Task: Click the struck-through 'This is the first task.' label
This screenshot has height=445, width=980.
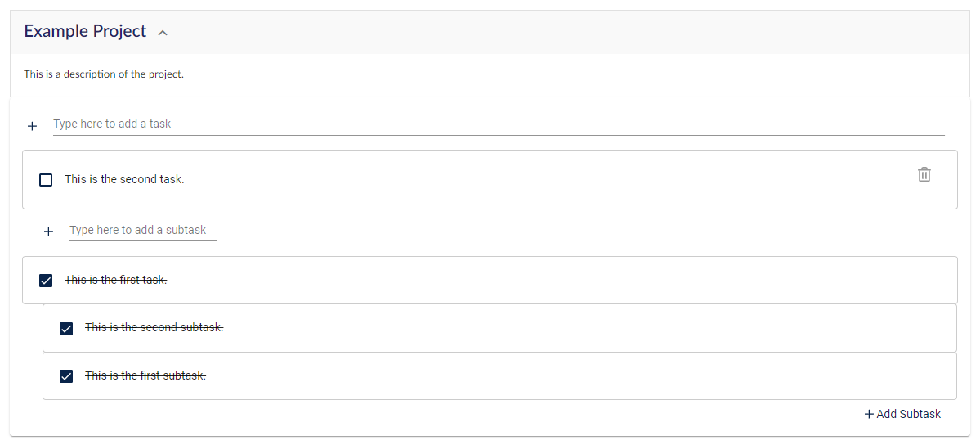Action: pos(115,280)
